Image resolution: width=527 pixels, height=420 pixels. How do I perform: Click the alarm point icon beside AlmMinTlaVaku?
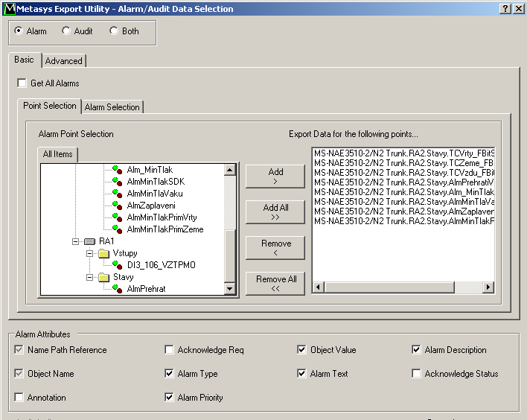[x=118, y=194]
